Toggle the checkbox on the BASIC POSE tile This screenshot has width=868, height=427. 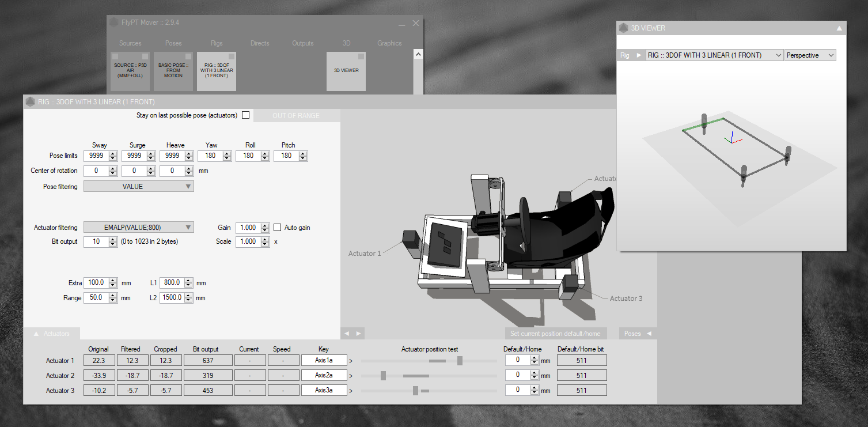pyautogui.click(x=188, y=56)
